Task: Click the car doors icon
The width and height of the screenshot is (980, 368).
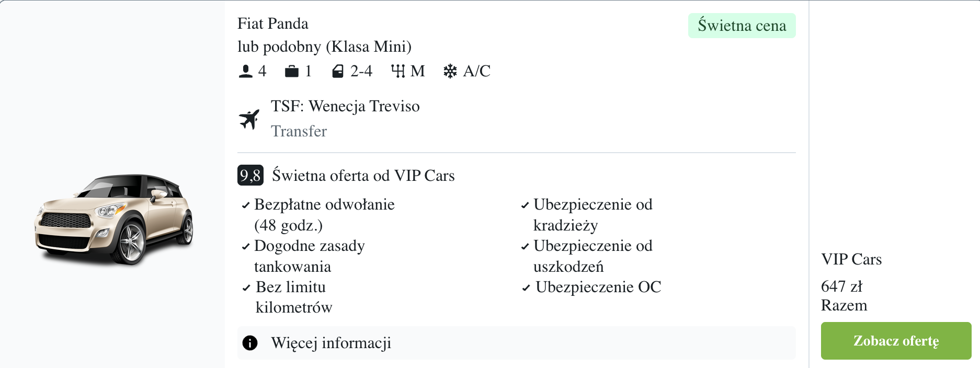Action: coord(338,71)
